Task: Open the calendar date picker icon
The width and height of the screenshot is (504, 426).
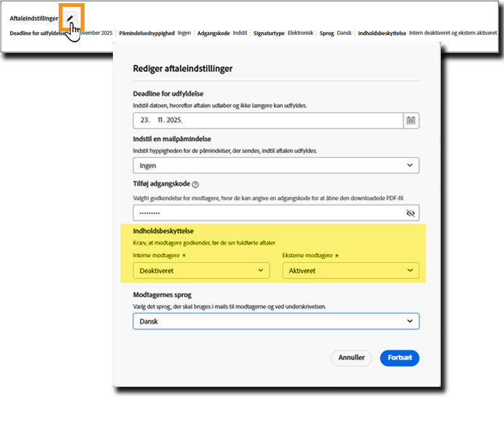Action: pos(411,120)
